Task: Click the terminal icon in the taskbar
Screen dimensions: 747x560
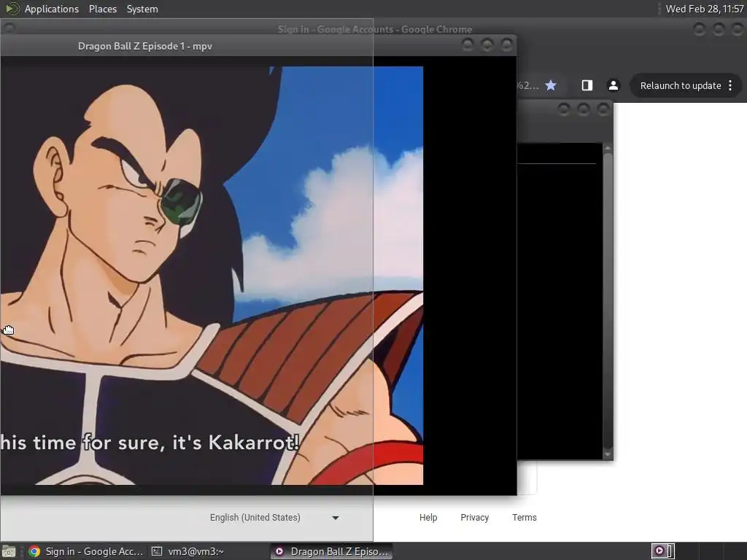Action: point(156,551)
